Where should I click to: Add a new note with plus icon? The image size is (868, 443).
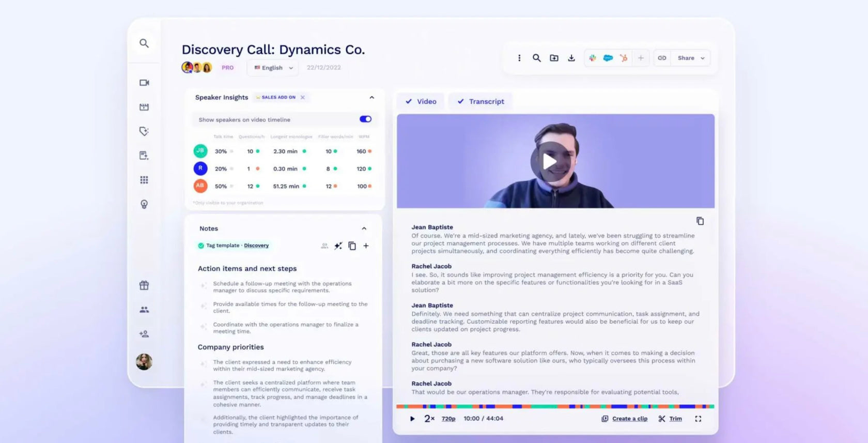click(x=366, y=246)
